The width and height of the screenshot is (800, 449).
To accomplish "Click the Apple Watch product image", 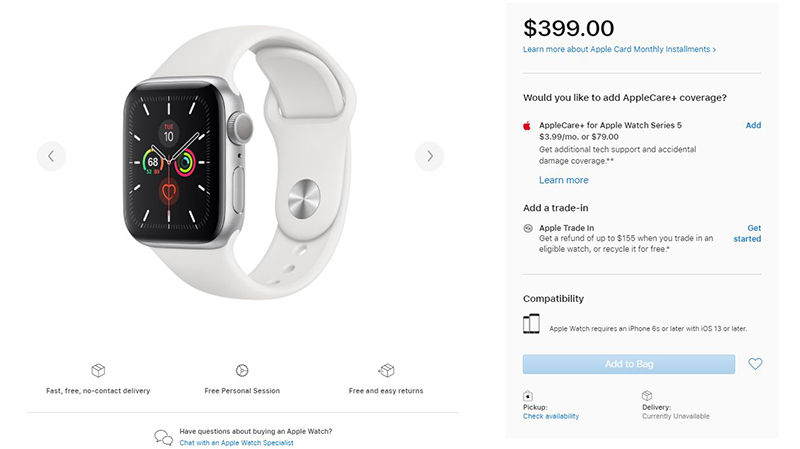I will (240, 162).
